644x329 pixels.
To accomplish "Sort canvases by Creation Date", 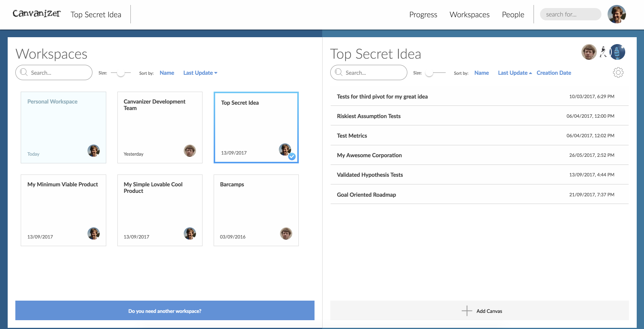I will tap(553, 73).
